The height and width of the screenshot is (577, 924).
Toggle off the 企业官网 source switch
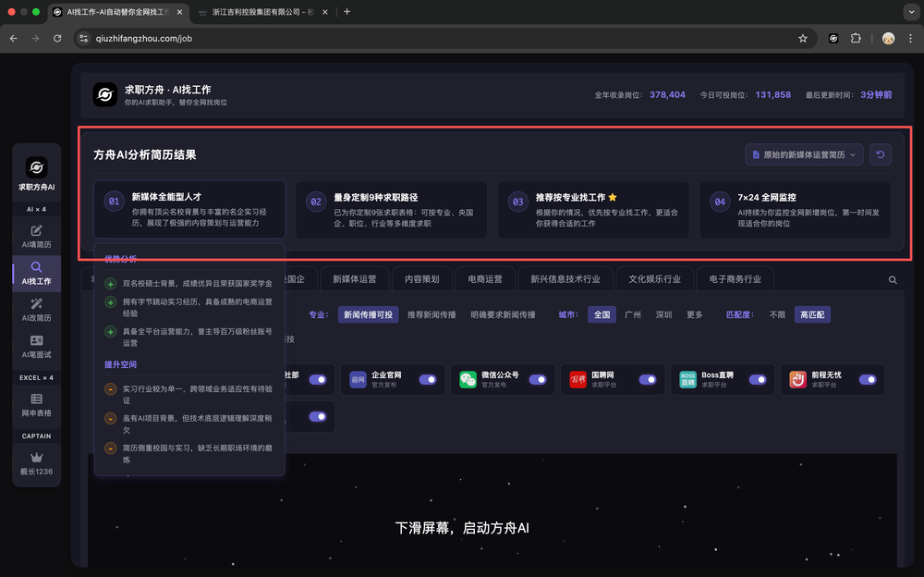click(428, 379)
